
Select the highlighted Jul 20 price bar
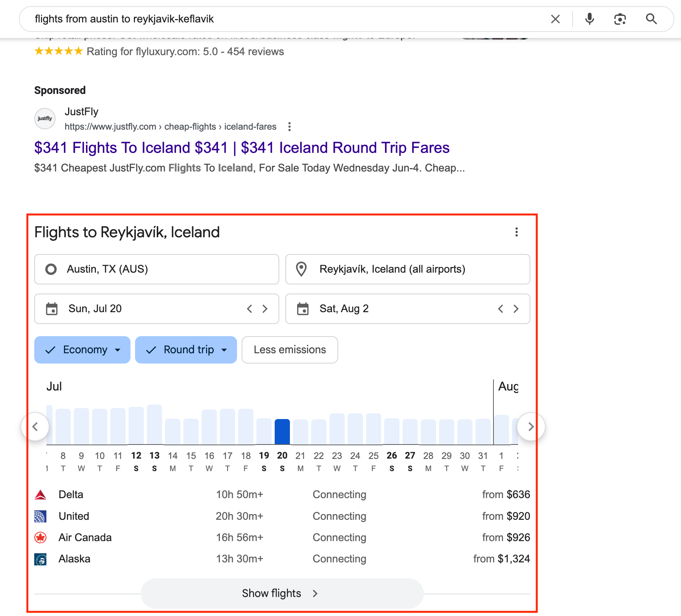[282, 432]
